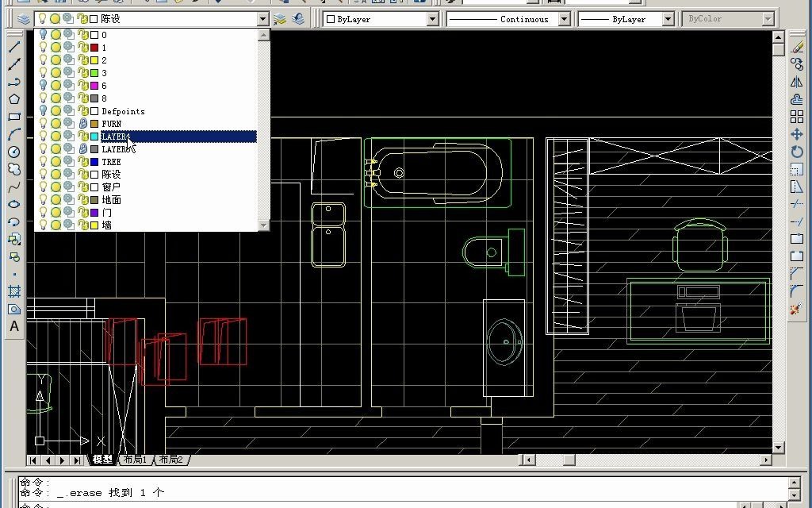Image resolution: width=812 pixels, height=508 pixels.
Task: Select the Erase tool in modify toolbar
Action: [797, 47]
